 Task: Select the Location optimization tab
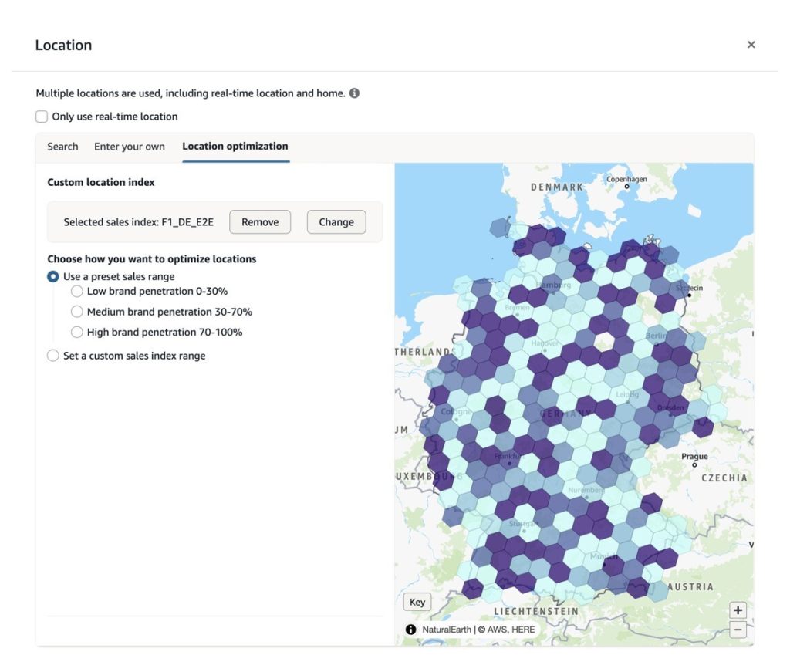tap(235, 146)
